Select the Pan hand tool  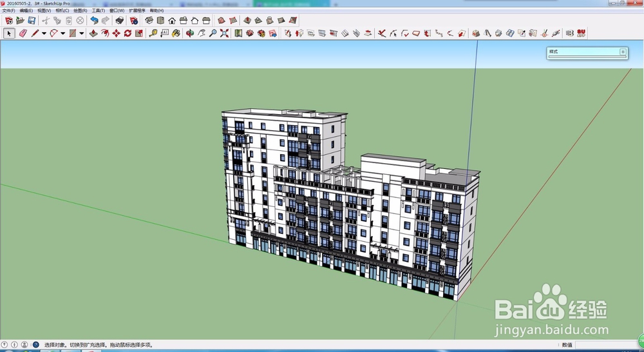click(x=201, y=34)
